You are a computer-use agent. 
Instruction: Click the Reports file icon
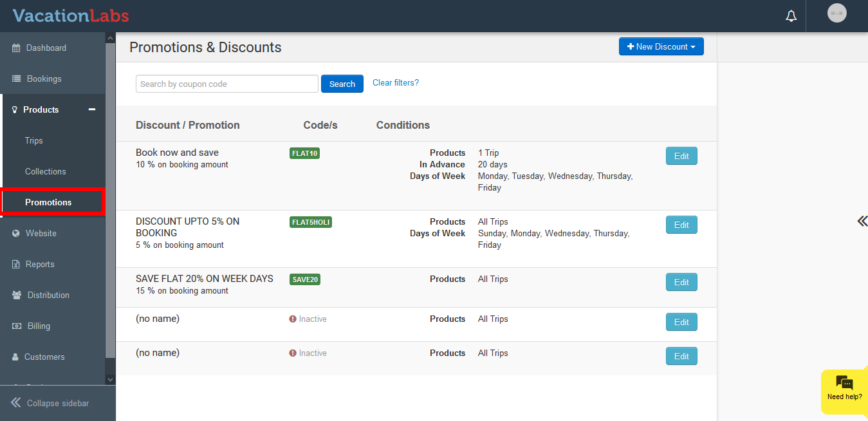pos(16,265)
